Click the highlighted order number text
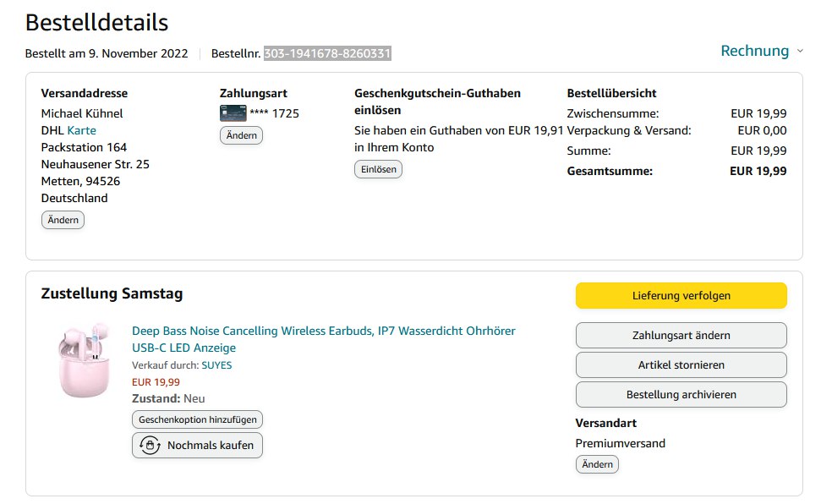The width and height of the screenshot is (821, 504). (x=327, y=54)
